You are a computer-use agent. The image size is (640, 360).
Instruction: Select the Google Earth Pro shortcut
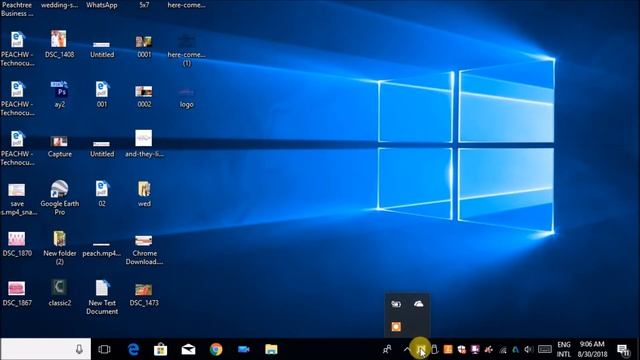pos(60,198)
